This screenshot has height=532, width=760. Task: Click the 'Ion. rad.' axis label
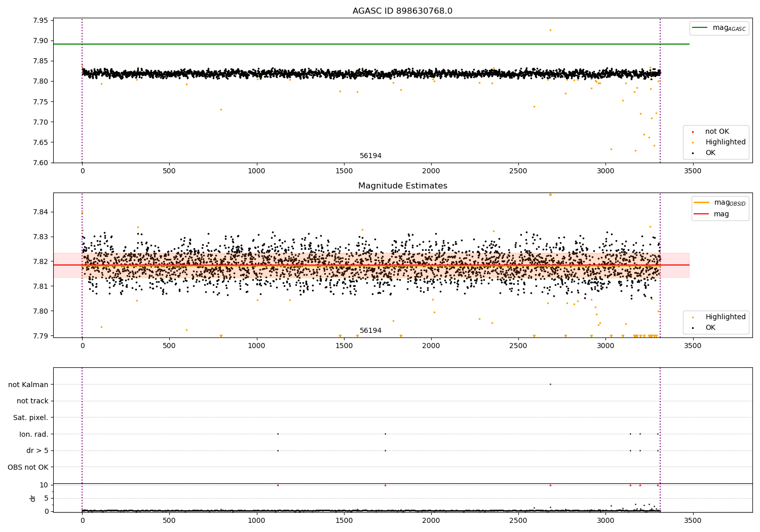tap(34, 434)
